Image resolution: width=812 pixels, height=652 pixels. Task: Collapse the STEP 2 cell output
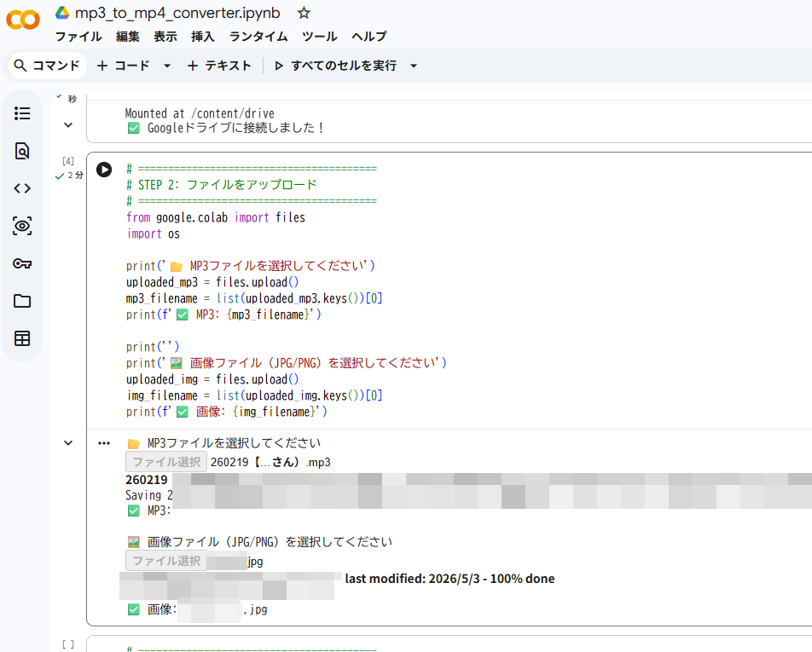68,443
